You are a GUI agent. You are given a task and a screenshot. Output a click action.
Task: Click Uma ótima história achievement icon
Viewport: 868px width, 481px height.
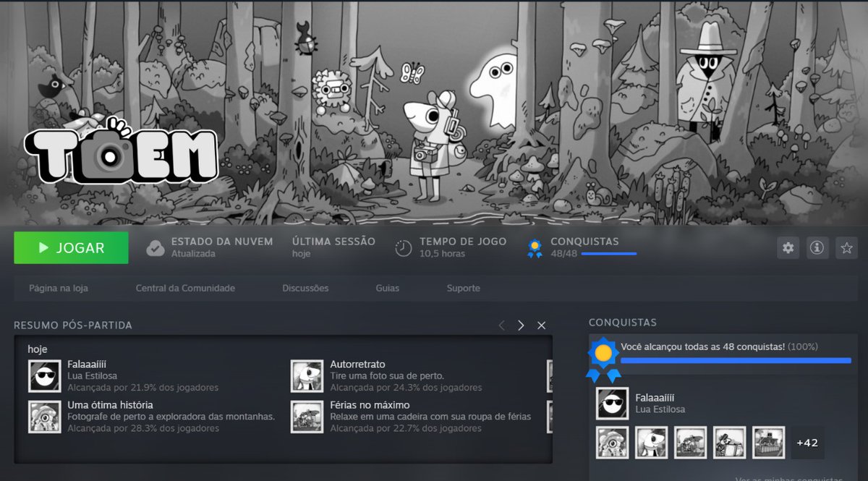coord(44,417)
